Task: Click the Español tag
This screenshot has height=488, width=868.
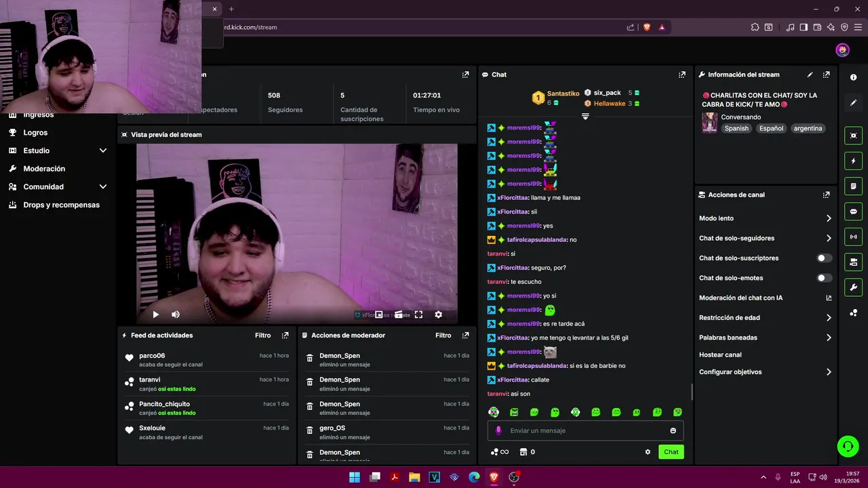Action: point(771,128)
